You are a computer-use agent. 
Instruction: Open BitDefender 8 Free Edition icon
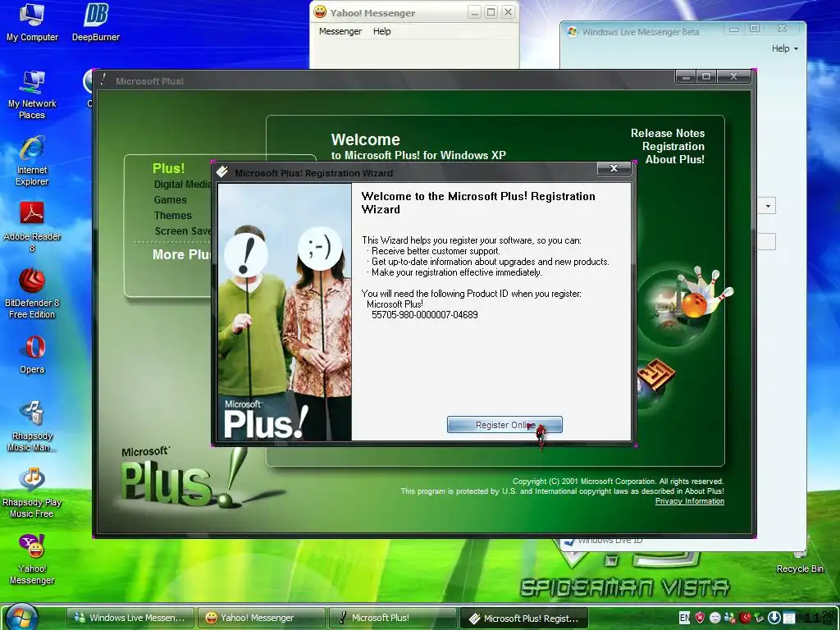pos(32,294)
